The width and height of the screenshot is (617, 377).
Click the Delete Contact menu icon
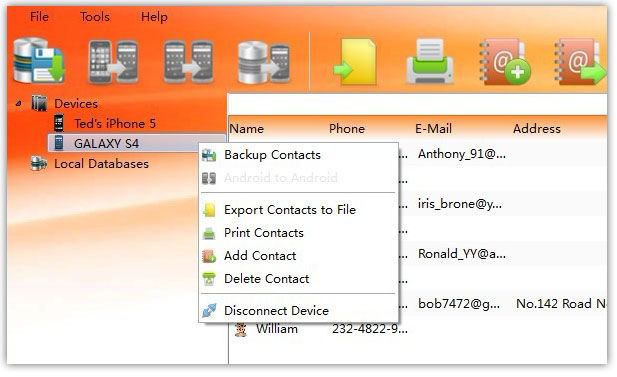coord(209,279)
